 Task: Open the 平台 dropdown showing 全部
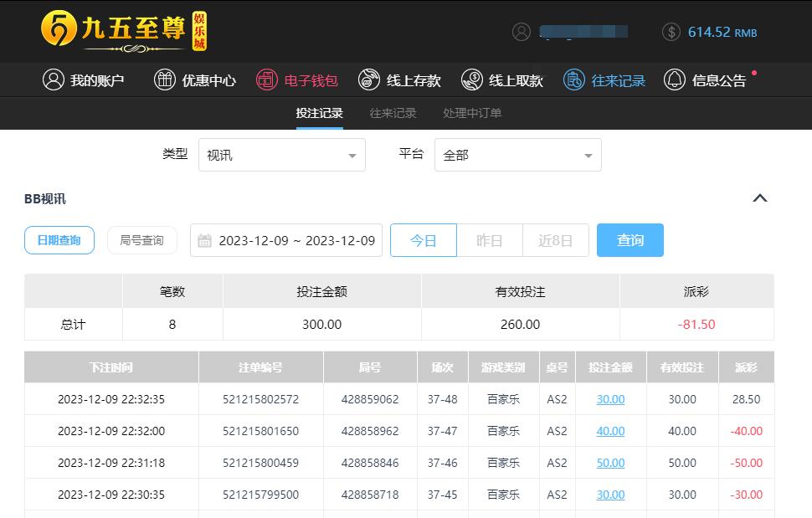(518, 155)
